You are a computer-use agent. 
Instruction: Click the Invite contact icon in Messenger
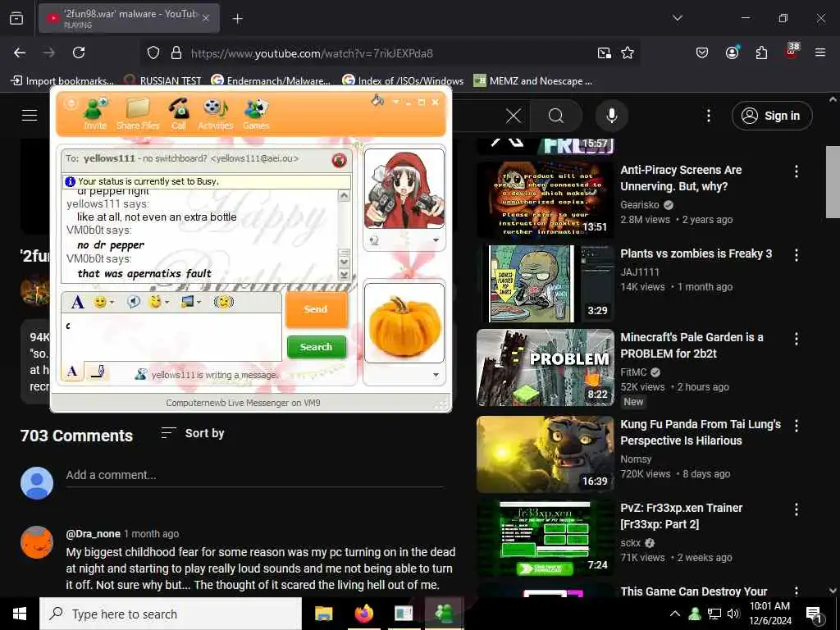point(95,114)
